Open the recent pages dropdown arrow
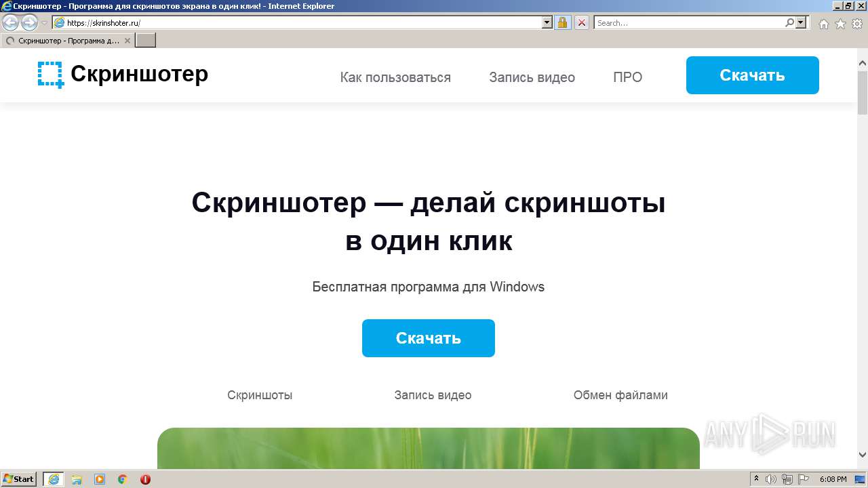This screenshot has height=488, width=868. click(x=44, y=23)
